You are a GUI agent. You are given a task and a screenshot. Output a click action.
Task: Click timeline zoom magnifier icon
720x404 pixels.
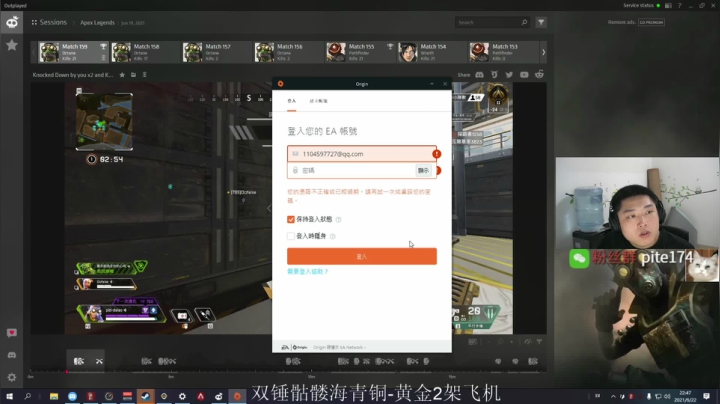point(501,342)
